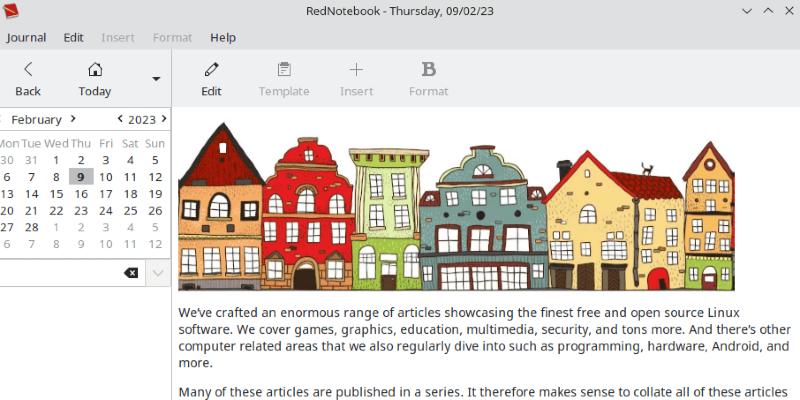The height and width of the screenshot is (400, 800).
Task: Click the paragraph starting "We've crafted an enormous"
Action: tap(485, 337)
